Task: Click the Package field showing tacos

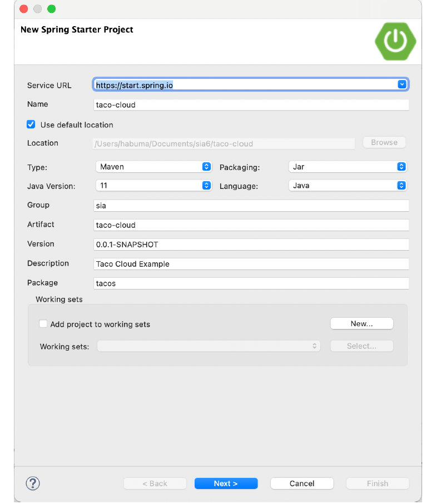Action: click(x=250, y=283)
